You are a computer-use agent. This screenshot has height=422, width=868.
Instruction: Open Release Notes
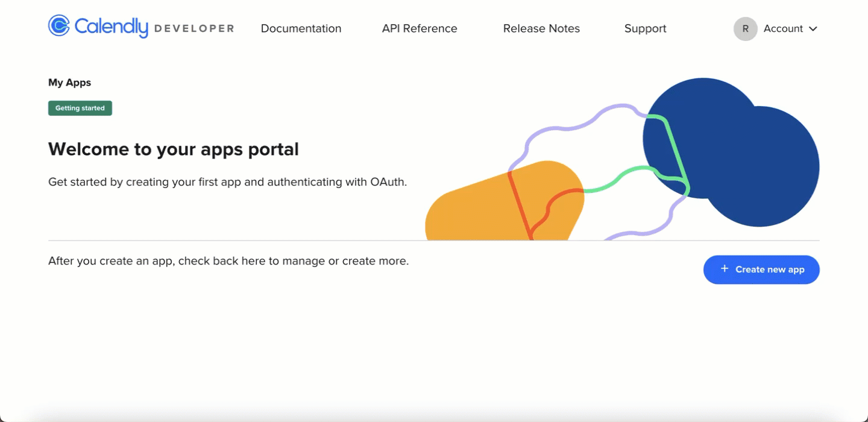click(541, 28)
